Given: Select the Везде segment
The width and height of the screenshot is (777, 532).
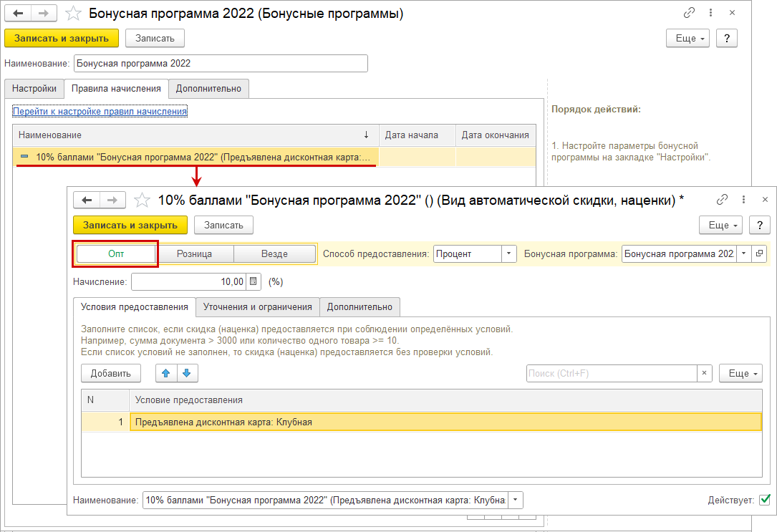Looking at the screenshot, I should coord(274,253).
